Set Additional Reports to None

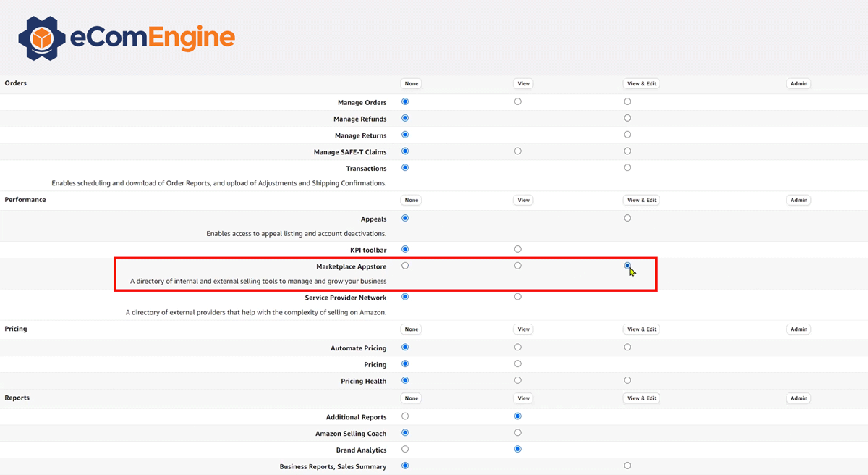(405, 416)
